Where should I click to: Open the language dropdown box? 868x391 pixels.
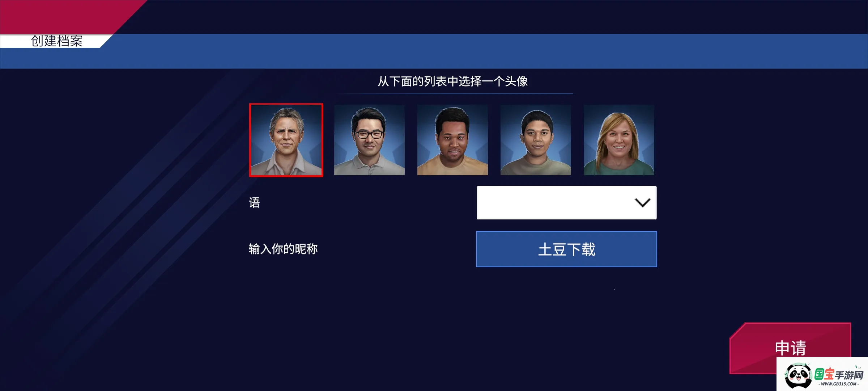pos(566,203)
